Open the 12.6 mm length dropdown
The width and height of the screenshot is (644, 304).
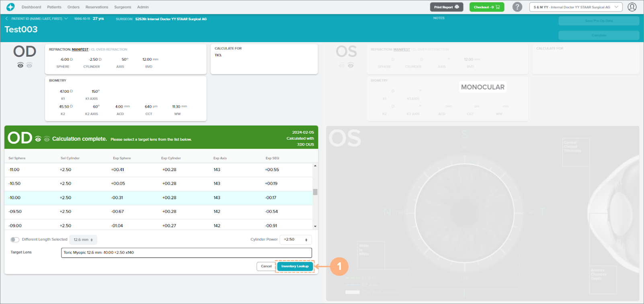point(83,240)
